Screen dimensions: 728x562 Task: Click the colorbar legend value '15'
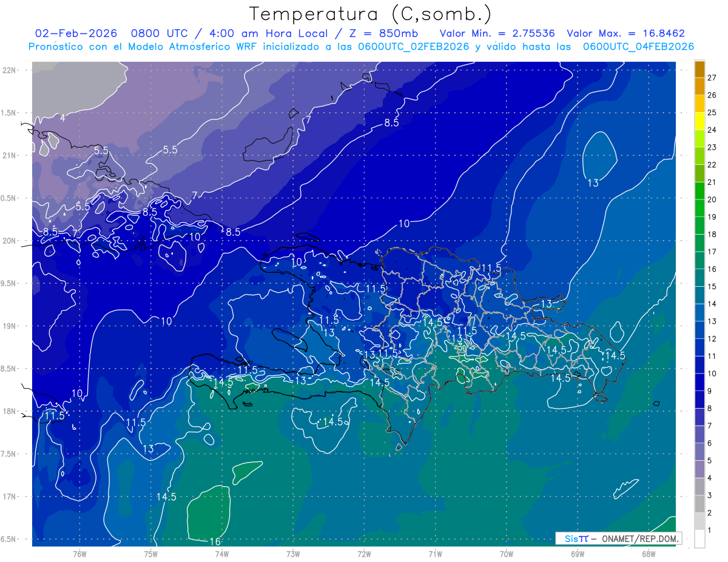pyautogui.click(x=712, y=286)
